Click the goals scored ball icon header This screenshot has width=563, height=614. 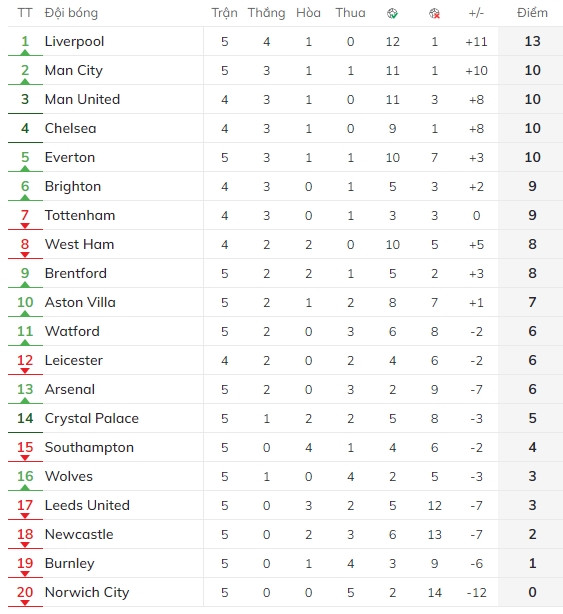click(392, 14)
